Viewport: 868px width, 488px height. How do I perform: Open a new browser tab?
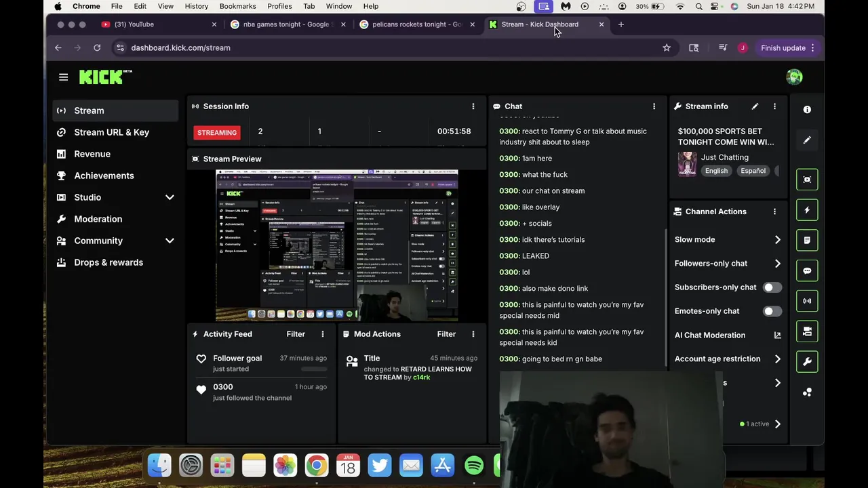pos(620,24)
